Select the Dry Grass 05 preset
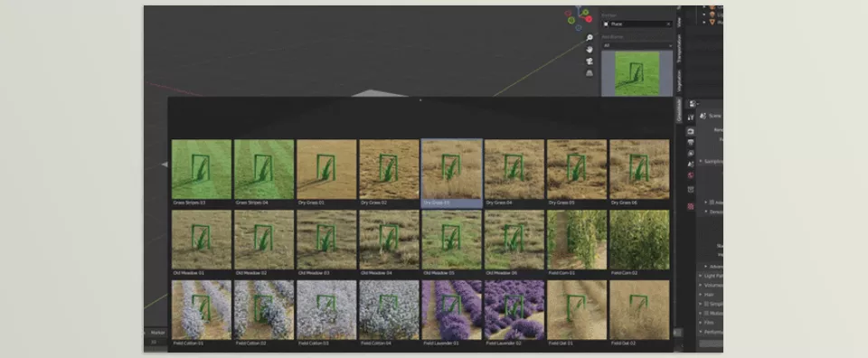 (x=577, y=169)
